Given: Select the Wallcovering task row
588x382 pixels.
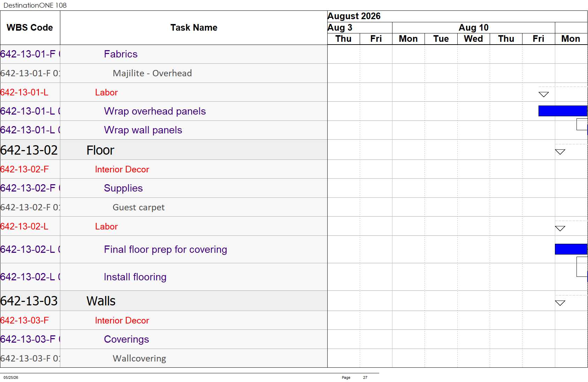Looking at the screenshot, I should [164, 358].
